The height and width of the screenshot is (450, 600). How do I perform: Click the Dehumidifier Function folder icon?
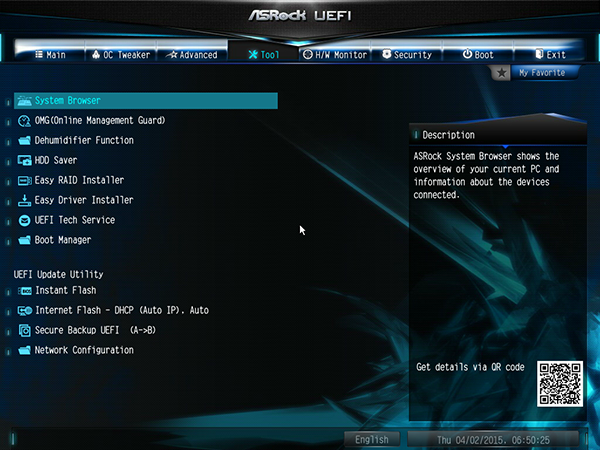pos(24,140)
